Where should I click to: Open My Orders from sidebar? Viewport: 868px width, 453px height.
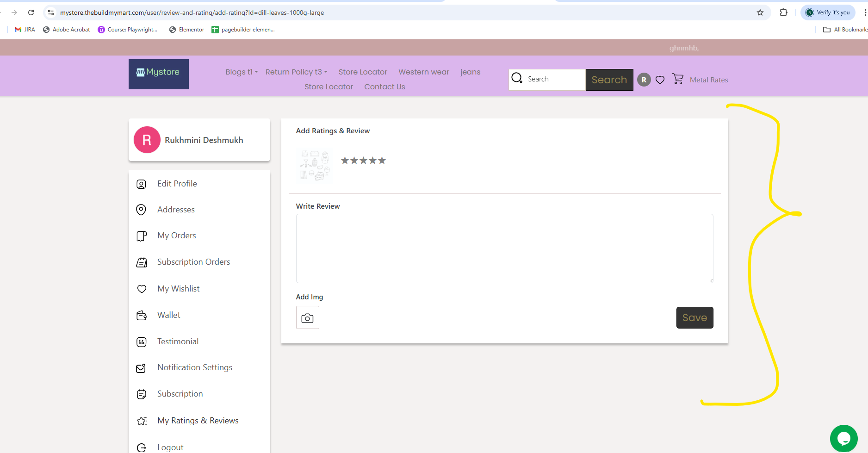pos(176,236)
